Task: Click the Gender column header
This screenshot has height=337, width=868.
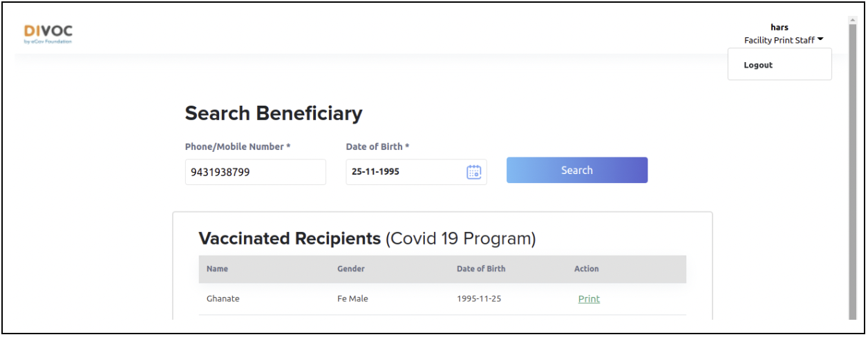Action: (x=350, y=269)
